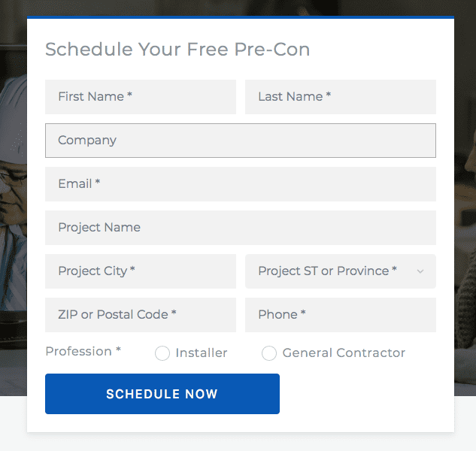Select the ZIP or Postal Code field
Image resolution: width=476 pixels, height=451 pixels.
point(140,315)
